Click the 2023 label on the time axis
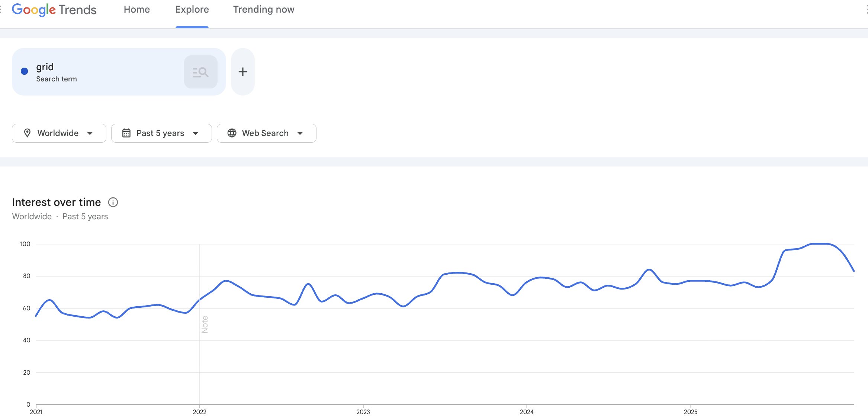 coord(363,412)
